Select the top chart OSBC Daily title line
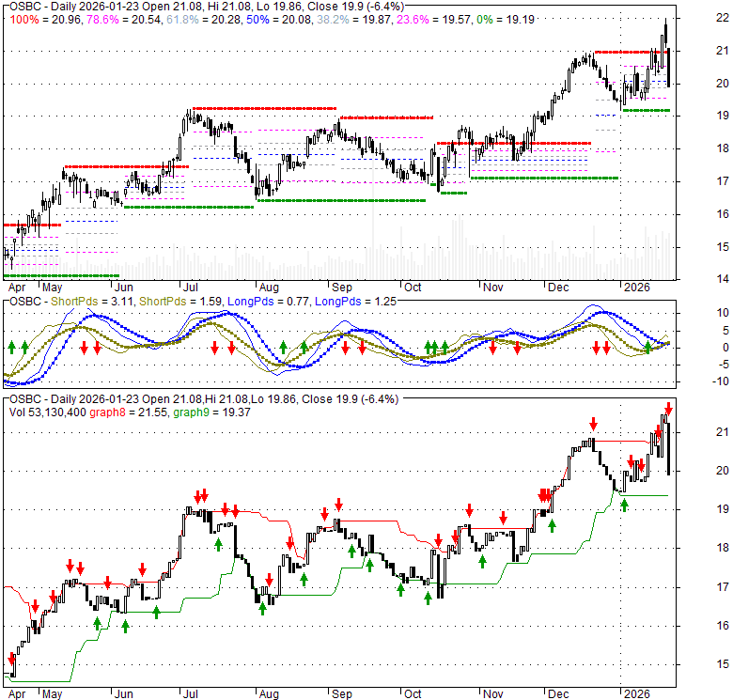 tap(207, 7)
